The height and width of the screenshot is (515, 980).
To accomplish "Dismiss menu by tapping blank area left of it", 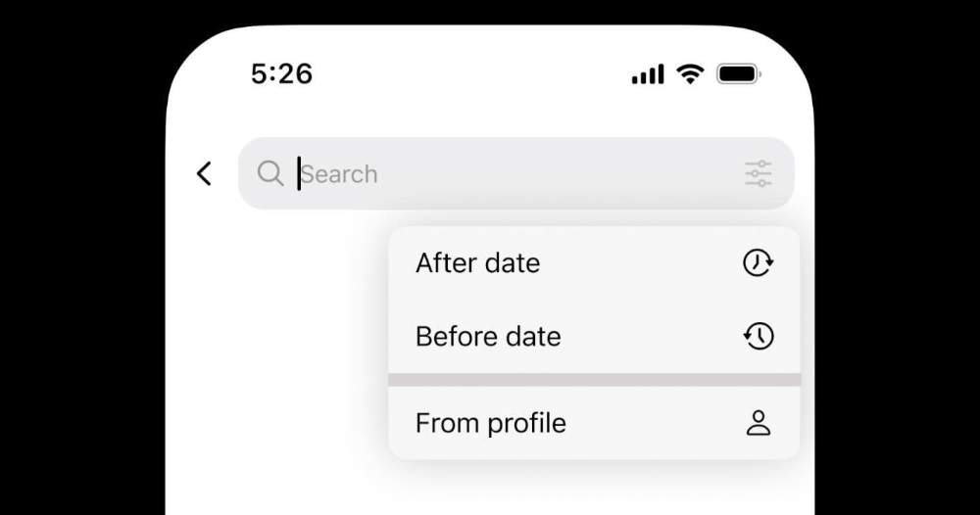I will 275,344.
